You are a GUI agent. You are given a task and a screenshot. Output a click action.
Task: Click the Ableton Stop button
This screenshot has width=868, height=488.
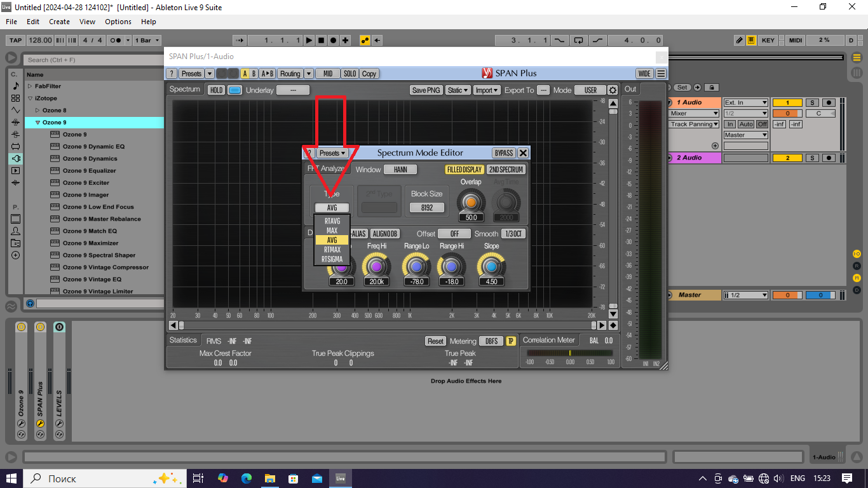click(321, 40)
